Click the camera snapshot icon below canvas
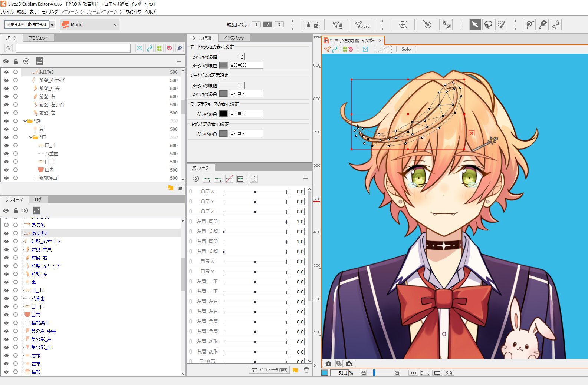This screenshot has width=588, height=385. click(328, 364)
